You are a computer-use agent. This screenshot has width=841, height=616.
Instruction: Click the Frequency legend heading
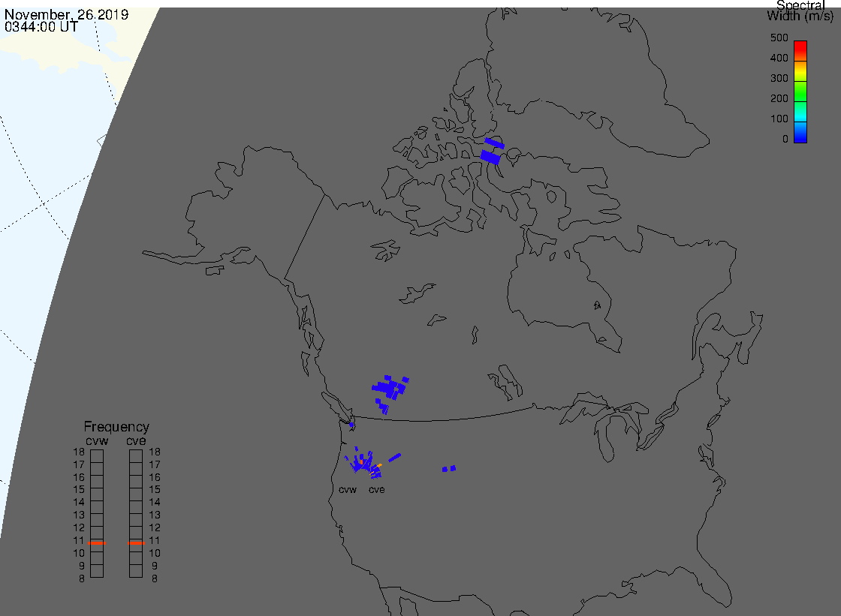point(116,427)
